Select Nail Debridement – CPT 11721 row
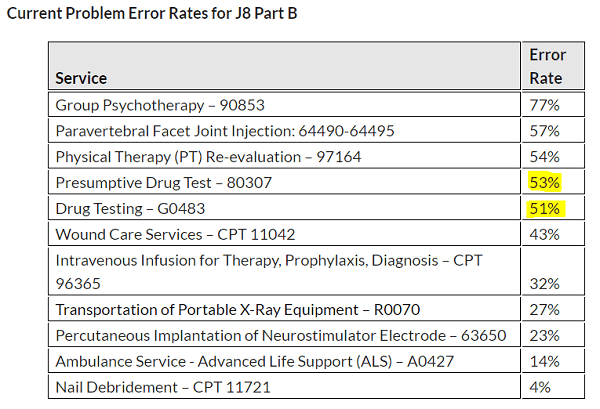 point(162,387)
